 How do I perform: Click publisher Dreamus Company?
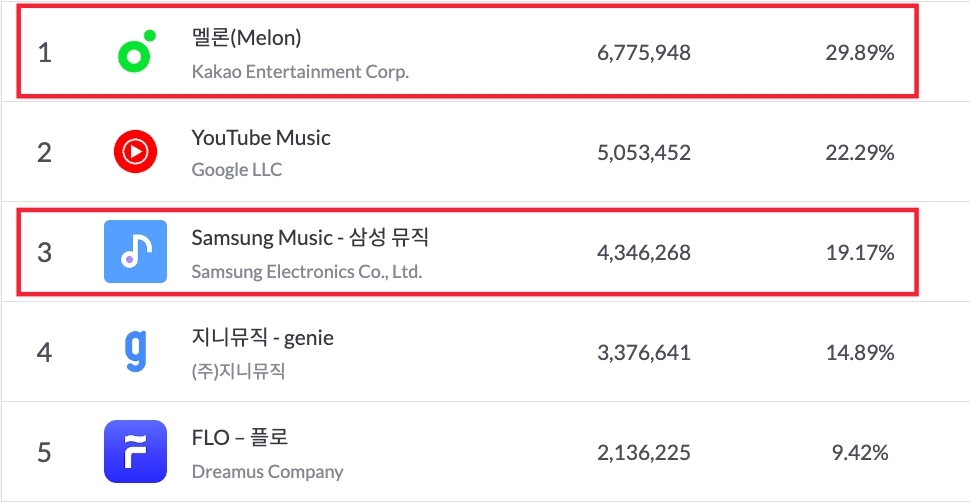pos(267,471)
